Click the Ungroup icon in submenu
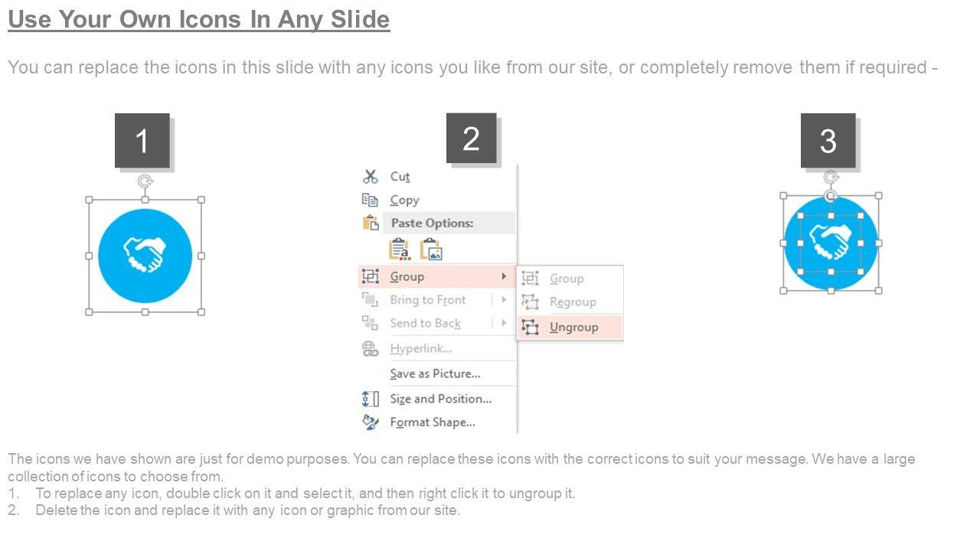Screen dimensions: 980x551 pyautogui.click(x=530, y=328)
